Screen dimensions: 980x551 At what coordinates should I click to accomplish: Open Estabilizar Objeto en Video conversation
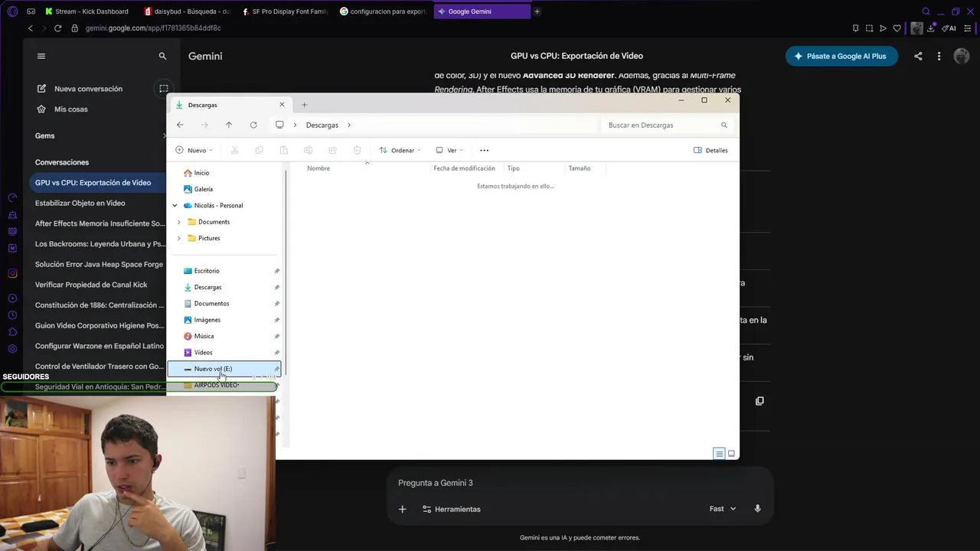click(80, 203)
